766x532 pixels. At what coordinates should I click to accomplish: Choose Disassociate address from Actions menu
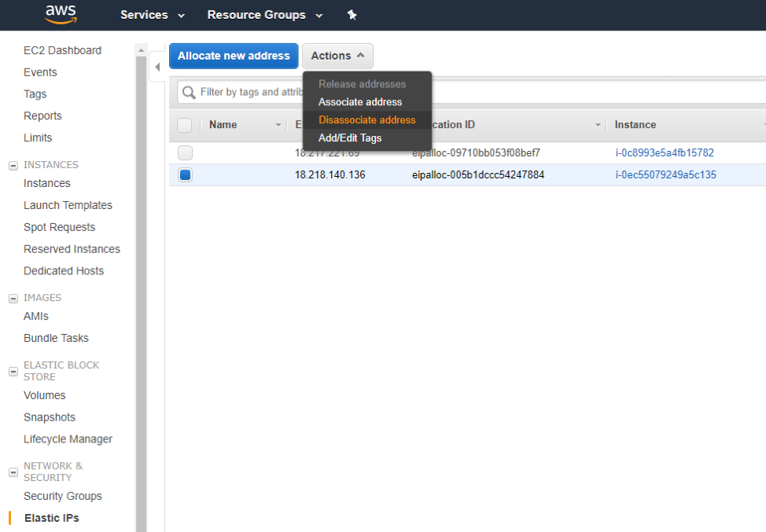366,120
